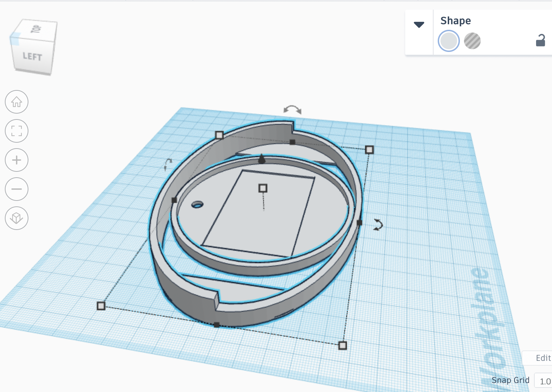Image resolution: width=552 pixels, height=392 pixels.
Task: Click the top rotation arrow handle
Action: [x=292, y=109]
